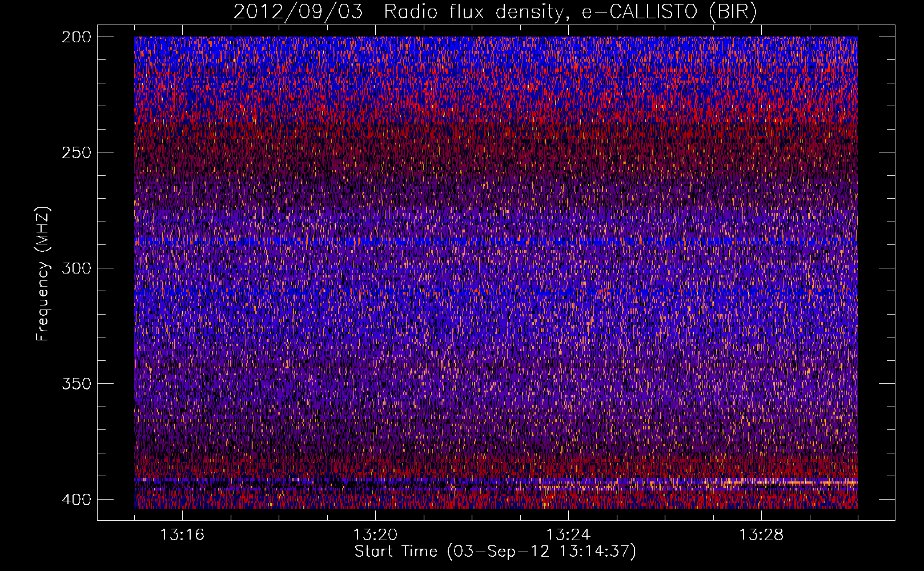Viewport: 924px width, 571px height.
Task: Select the '13:16' time tick label
Action: [182, 535]
